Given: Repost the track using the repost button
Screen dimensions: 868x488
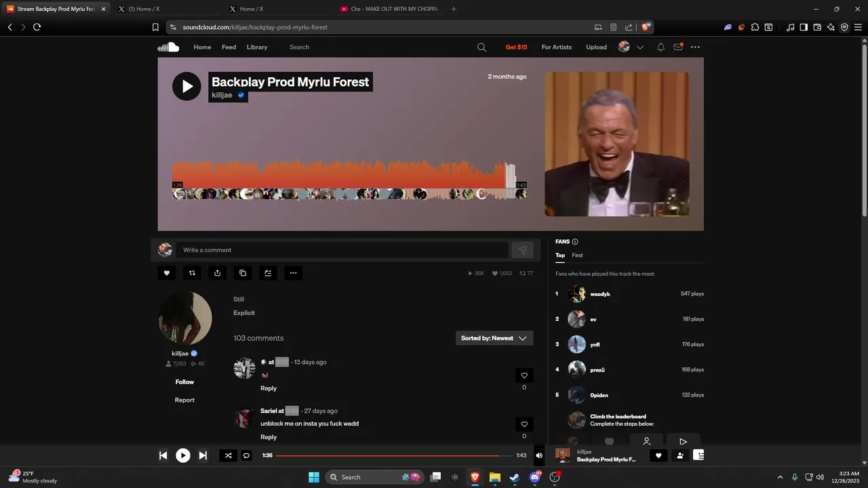Looking at the screenshot, I should (192, 273).
